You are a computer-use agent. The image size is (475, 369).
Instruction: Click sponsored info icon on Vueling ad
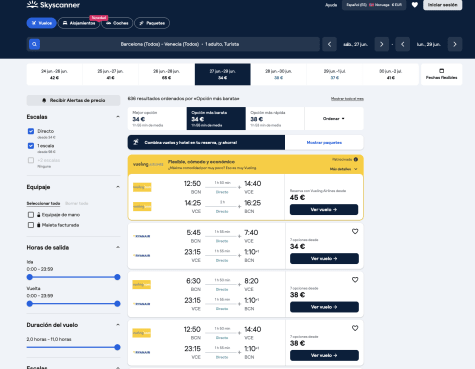coord(356,159)
